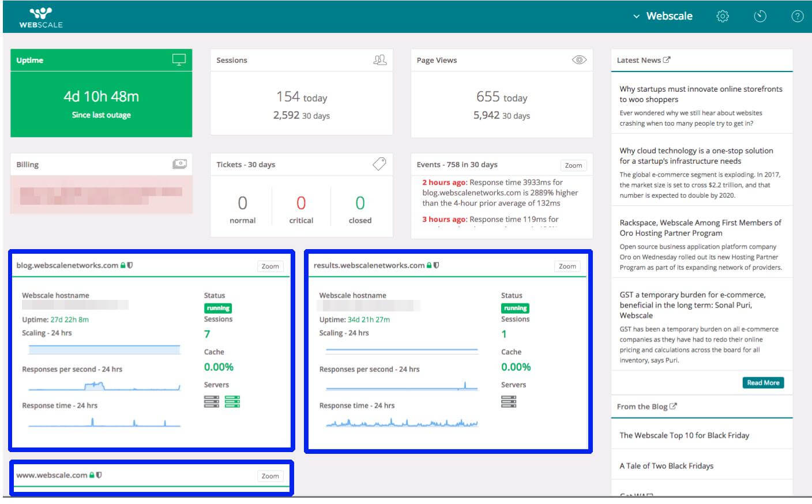Click the Webscale logo in header
The image size is (812, 504).
40,17
